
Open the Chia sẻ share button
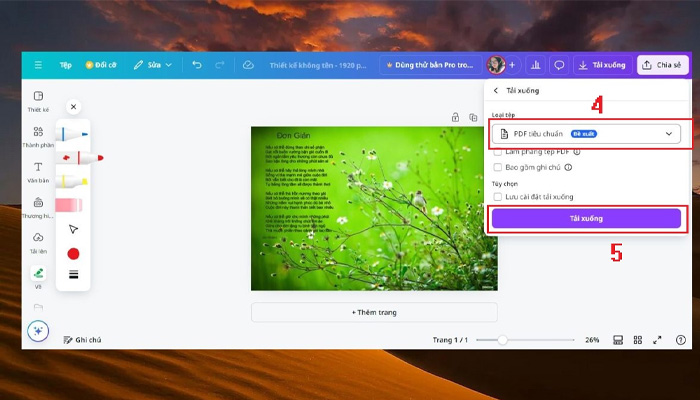click(662, 65)
